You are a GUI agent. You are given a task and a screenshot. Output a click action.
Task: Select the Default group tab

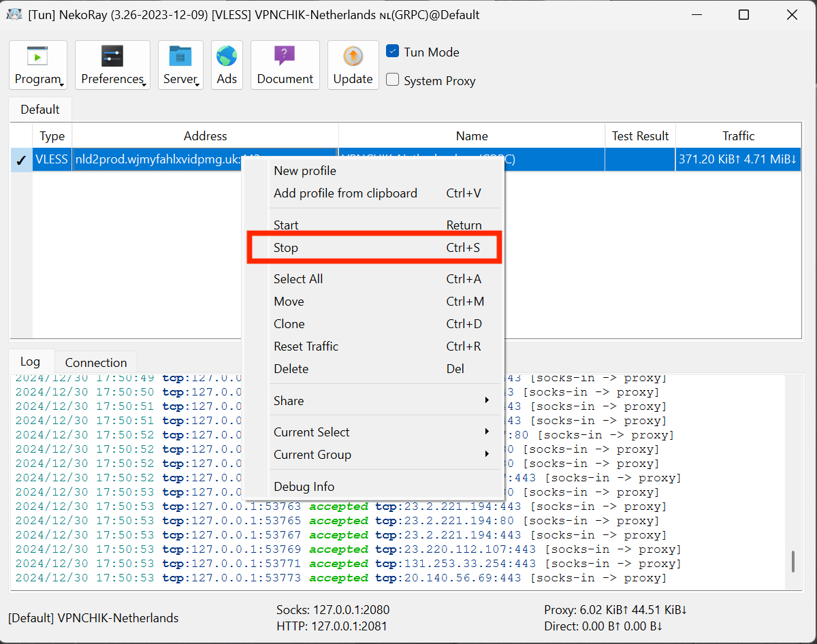pyautogui.click(x=39, y=110)
